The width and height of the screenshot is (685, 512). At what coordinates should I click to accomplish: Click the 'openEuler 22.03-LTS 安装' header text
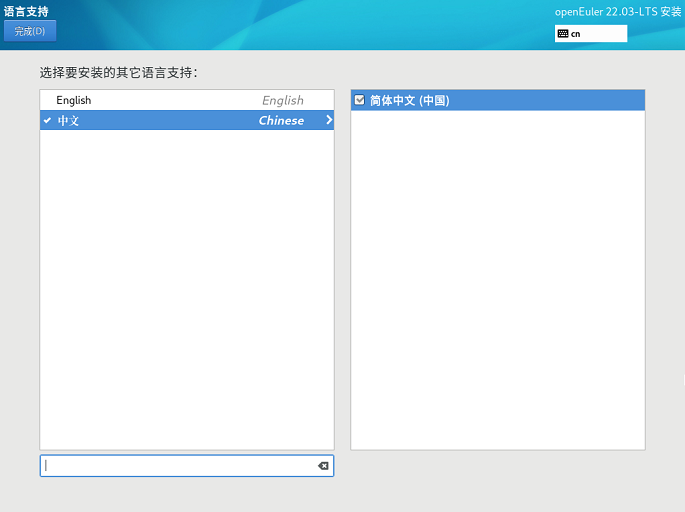pyautogui.click(x=617, y=11)
